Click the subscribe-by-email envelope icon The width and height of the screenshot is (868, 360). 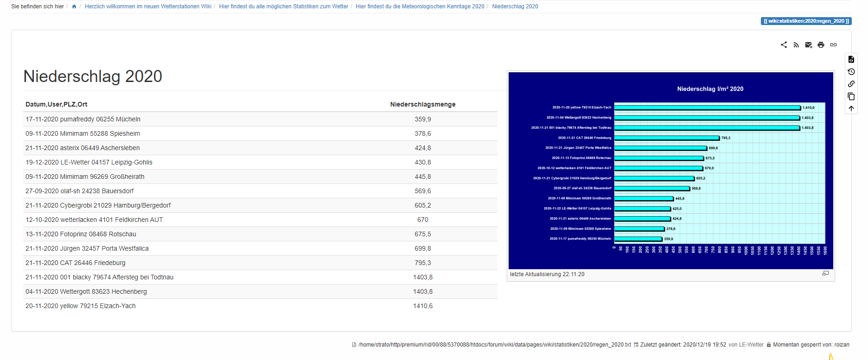(x=808, y=45)
